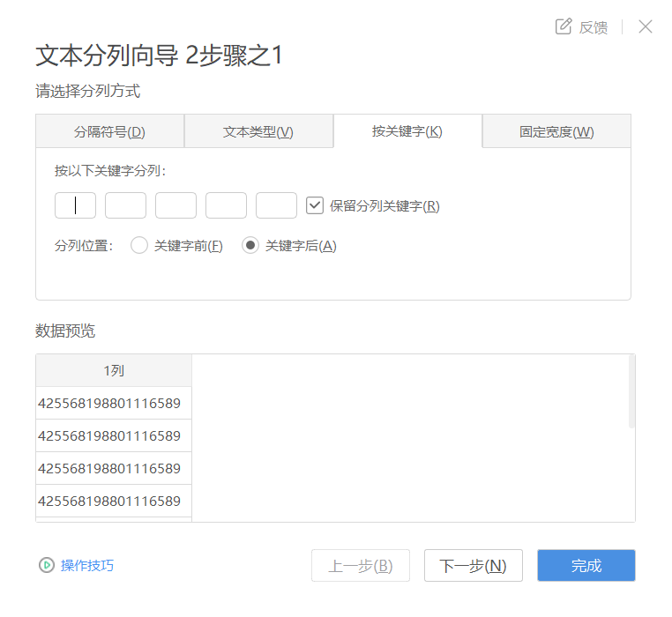Image resolution: width=672 pixels, height=617 pixels.
Task: Select the 按关键字(K) tab
Action: point(407,131)
